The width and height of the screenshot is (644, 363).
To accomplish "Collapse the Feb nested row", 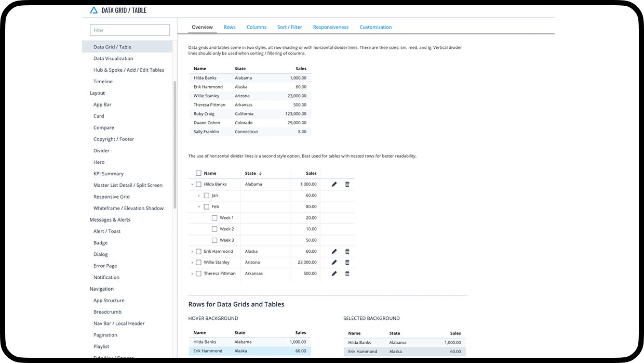I will [199, 206].
